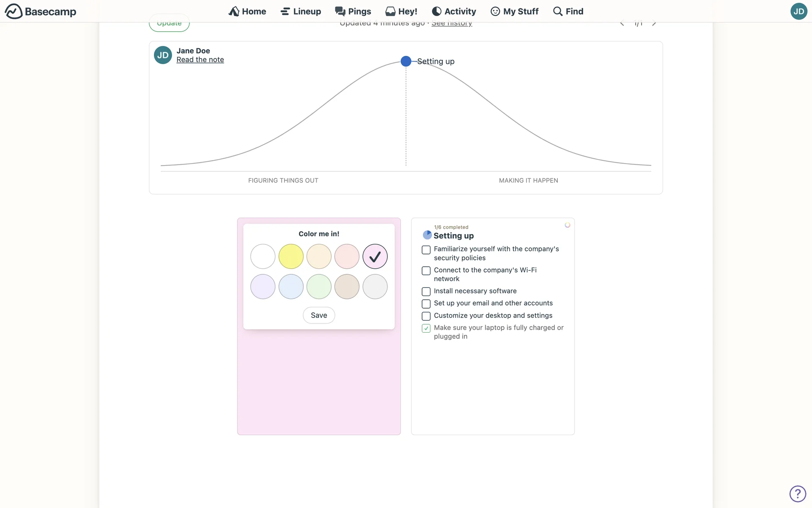Check Connect to company's Wi-Fi network
This screenshot has width=812, height=508.
[x=426, y=271]
